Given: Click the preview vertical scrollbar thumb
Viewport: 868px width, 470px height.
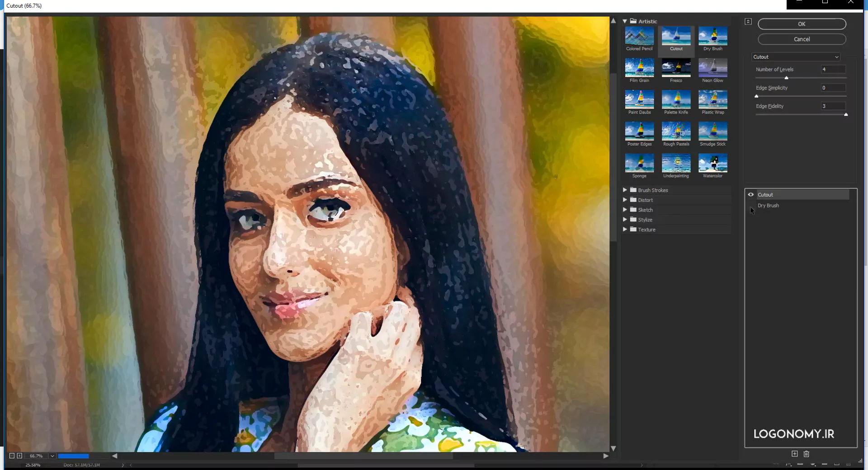Looking at the screenshot, I should (x=613, y=157).
